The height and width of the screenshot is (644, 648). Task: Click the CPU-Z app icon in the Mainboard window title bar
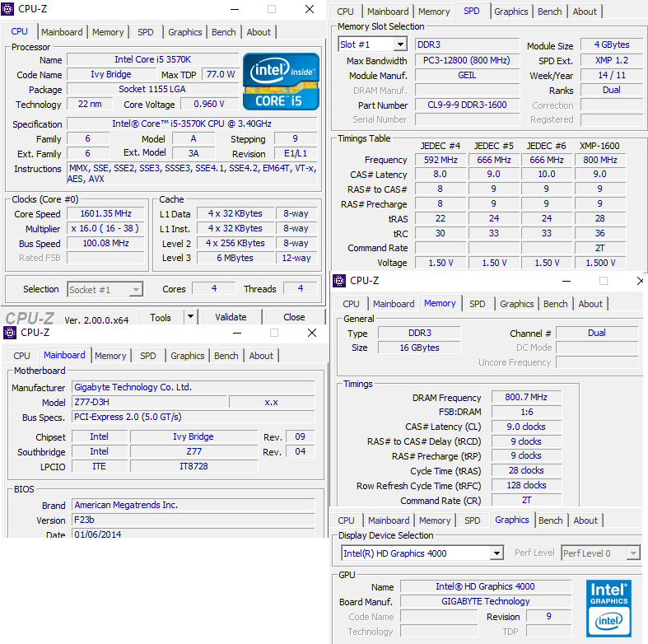pyautogui.click(x=10, y=333)
